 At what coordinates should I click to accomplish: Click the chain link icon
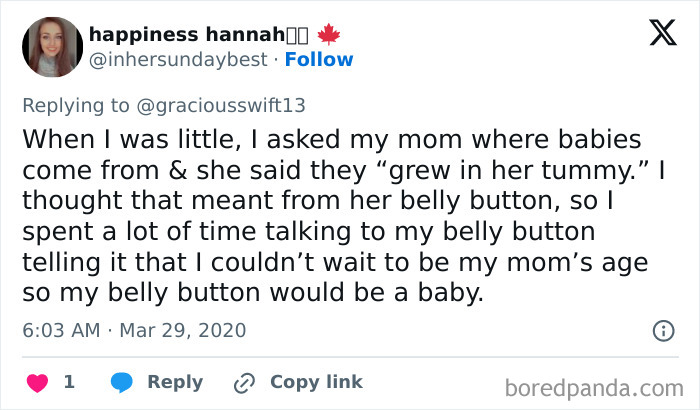[244, 382]
